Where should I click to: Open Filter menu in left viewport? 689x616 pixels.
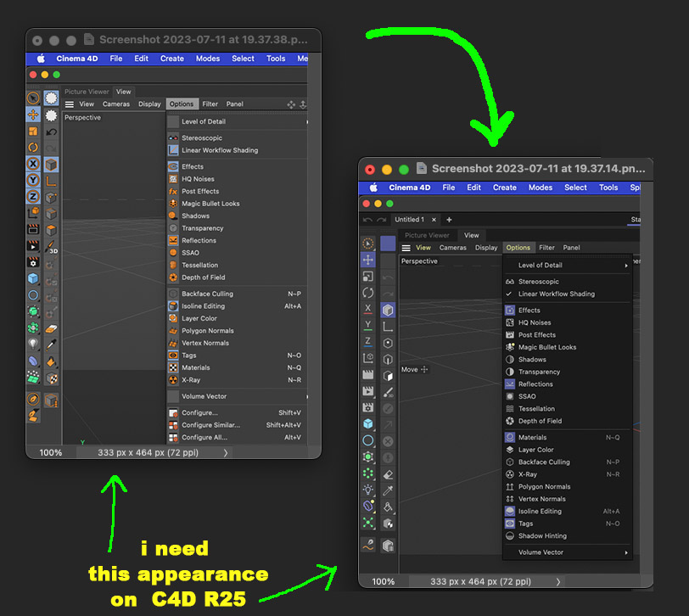coord(210,104)
